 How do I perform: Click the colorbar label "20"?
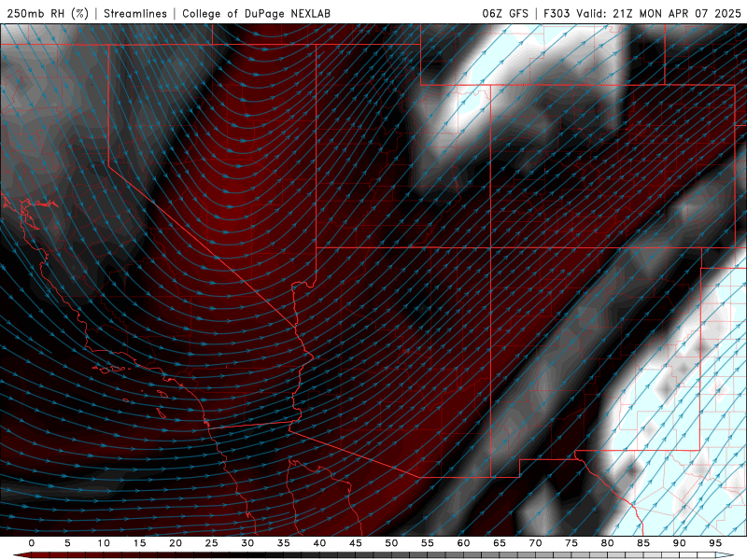[x=176, y=543]
